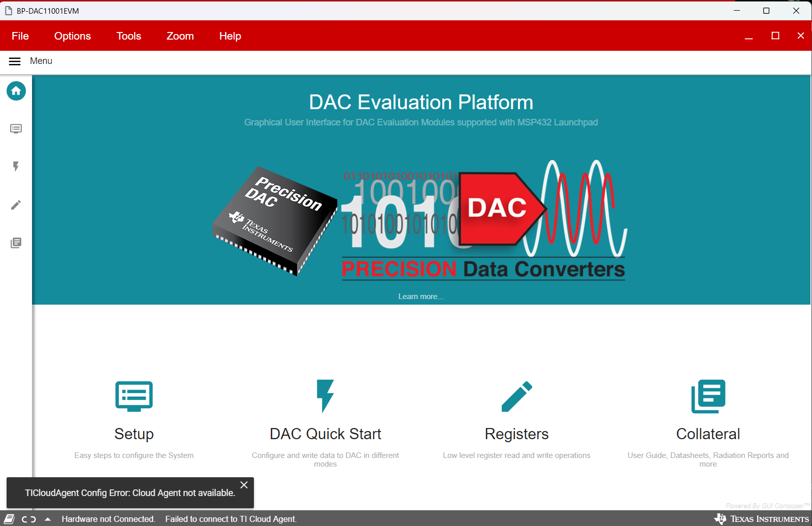Expand the status bar up arrow
The width and height of the screenshot is (812, 526).
48,519
